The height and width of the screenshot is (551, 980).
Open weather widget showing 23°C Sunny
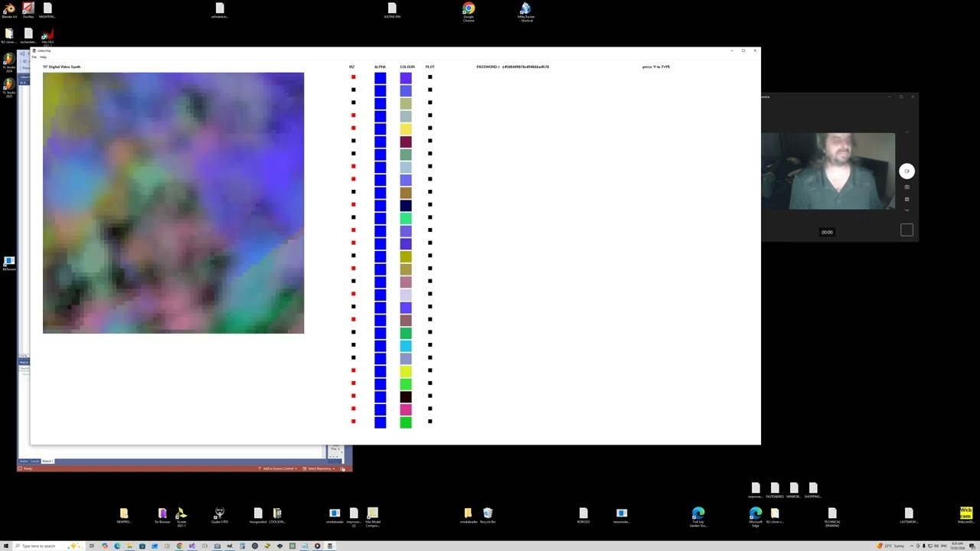[x=892, y=546]
